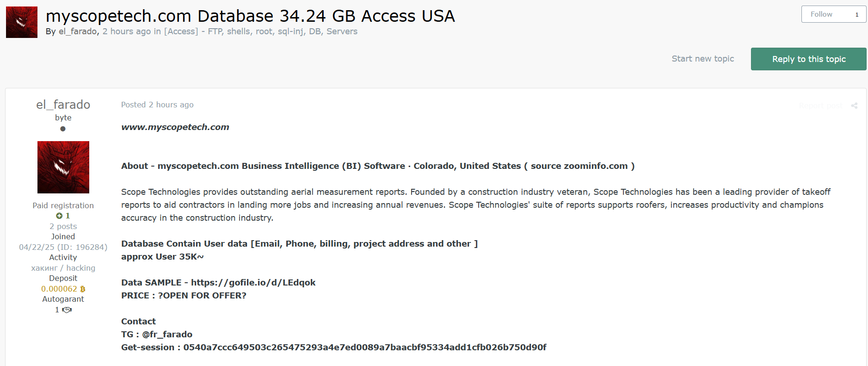Click author name el_farado in the byline
The height and width of the screenshot is (366, 868).
pyautogui.click(x=78, y=31)
